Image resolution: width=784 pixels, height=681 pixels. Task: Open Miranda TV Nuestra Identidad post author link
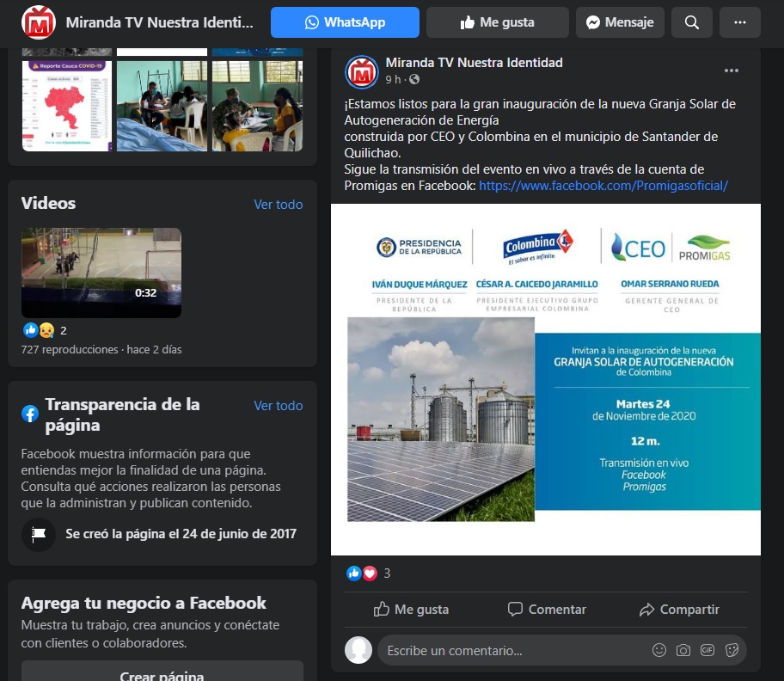click(x=474, y=63)
